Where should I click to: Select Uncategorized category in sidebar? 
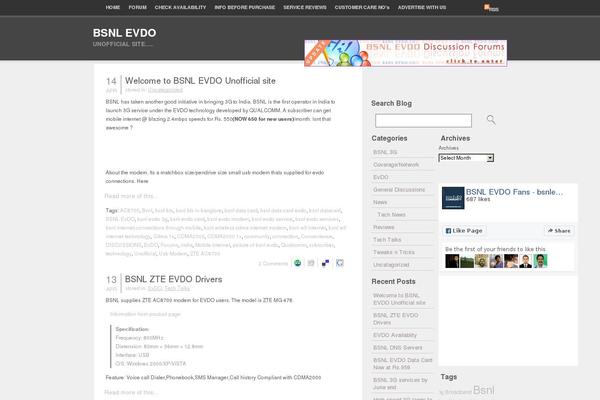click(391, 265)
